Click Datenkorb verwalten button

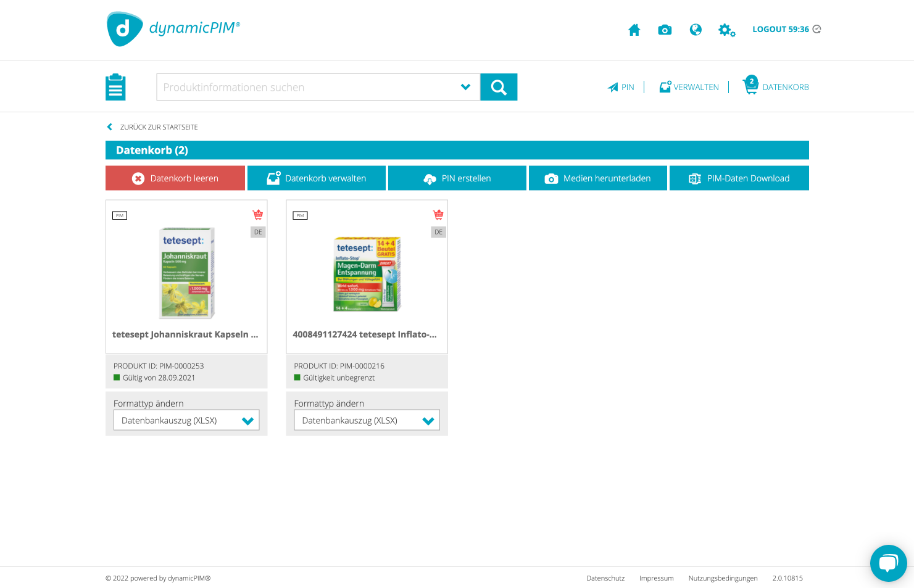(x=317, y=178)
